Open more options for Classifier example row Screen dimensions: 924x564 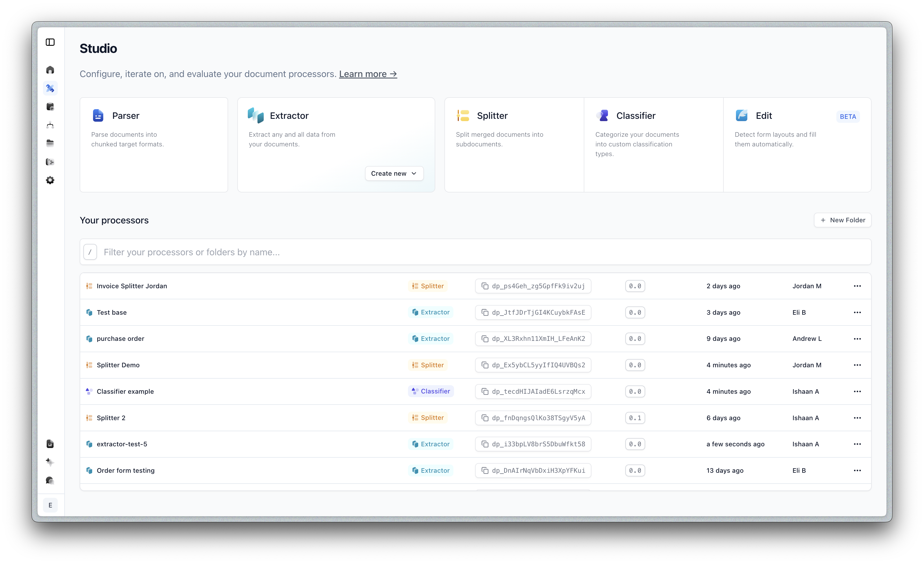point(857,391)
